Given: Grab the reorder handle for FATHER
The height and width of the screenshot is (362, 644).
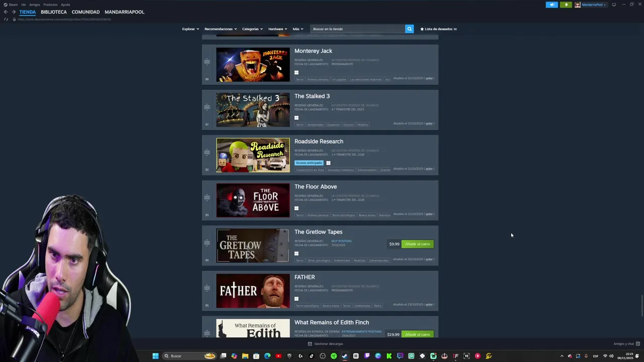Looking at the screenshot, I should (207, 288).
